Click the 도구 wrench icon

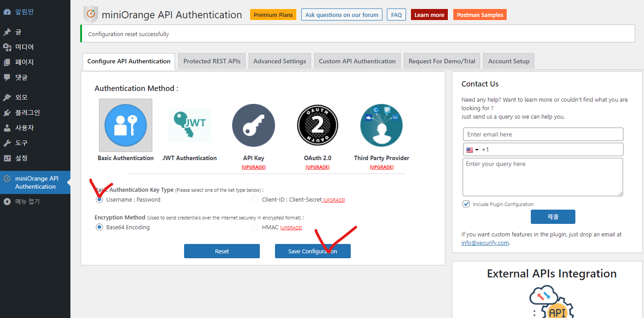(7, 143)
